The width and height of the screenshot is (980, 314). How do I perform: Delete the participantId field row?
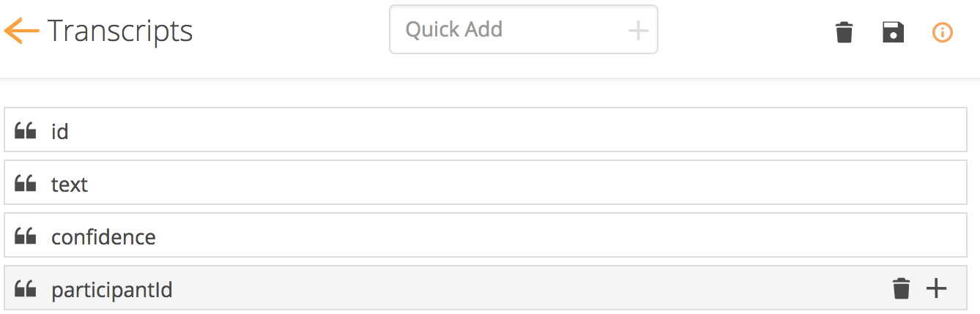click(x=901, y=289)
